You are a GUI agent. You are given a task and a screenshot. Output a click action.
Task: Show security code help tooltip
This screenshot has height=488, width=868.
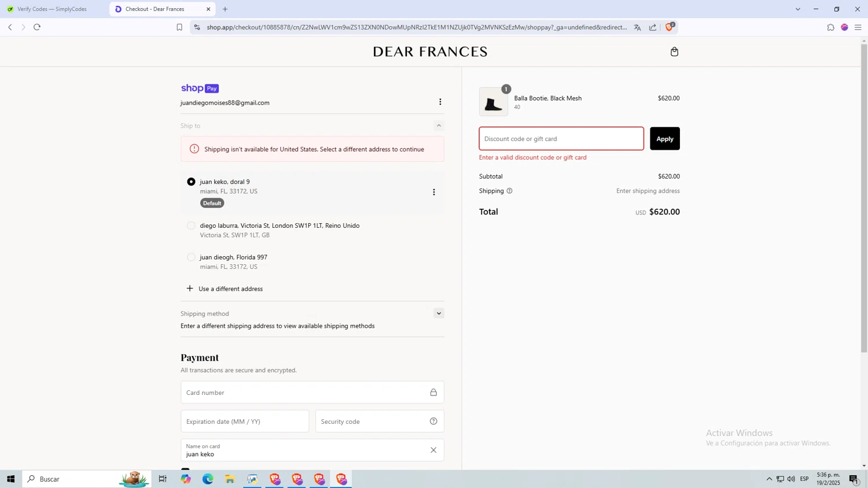(x=433, y=422)
